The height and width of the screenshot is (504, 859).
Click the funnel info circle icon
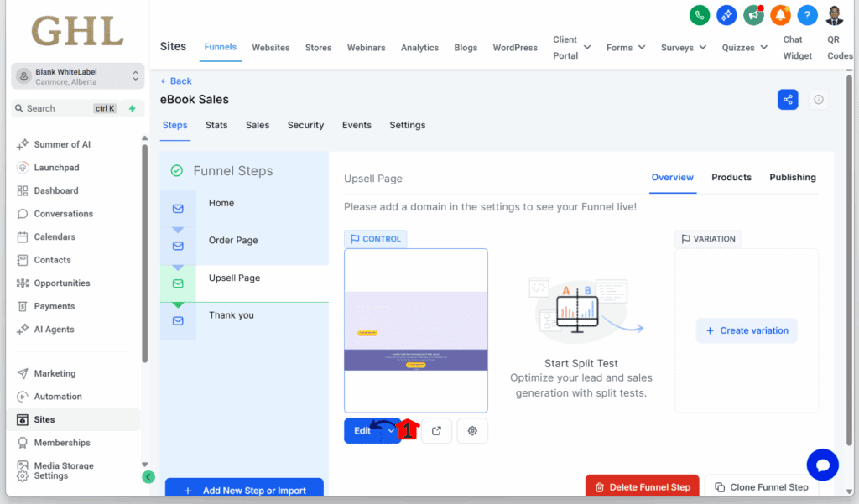819,100
